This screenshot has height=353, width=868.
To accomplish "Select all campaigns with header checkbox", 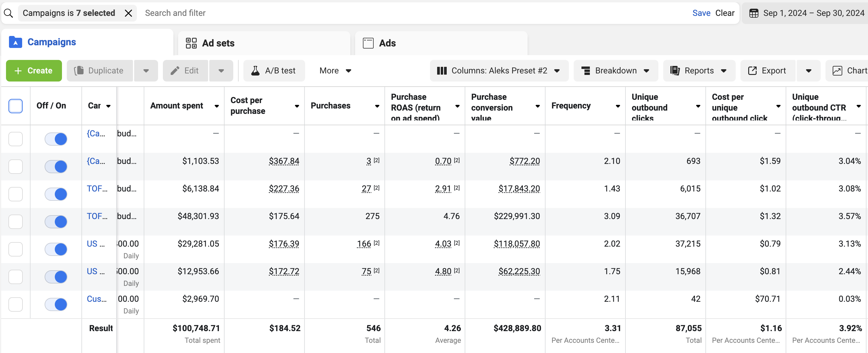I will [x=16, y=106].
